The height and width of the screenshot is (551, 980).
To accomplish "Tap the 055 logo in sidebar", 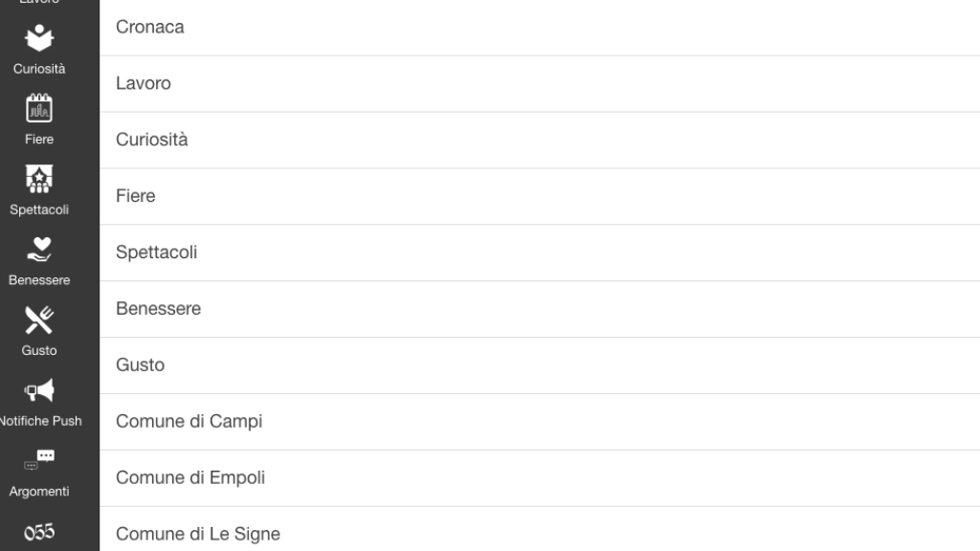I will click(x=38, y=532).
